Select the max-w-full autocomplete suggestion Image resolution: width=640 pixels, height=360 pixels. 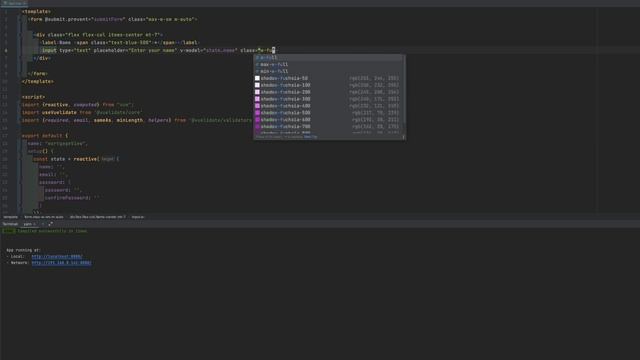click(x=329, y=64)
